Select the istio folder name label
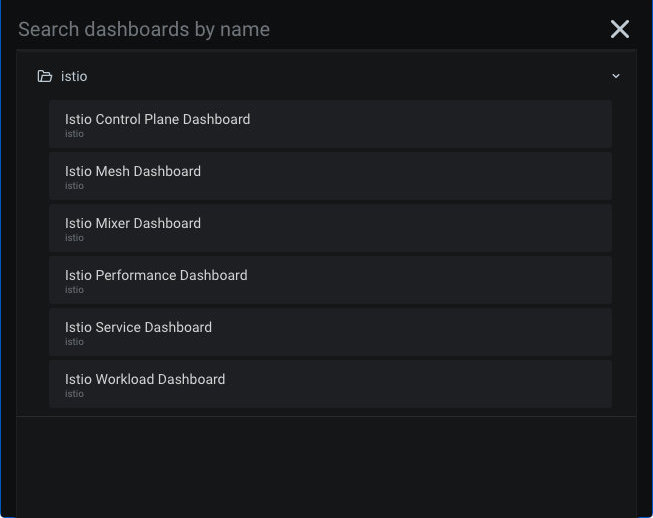Image resolution: width=653 pixels, height=518 pixels. [74, 76]
